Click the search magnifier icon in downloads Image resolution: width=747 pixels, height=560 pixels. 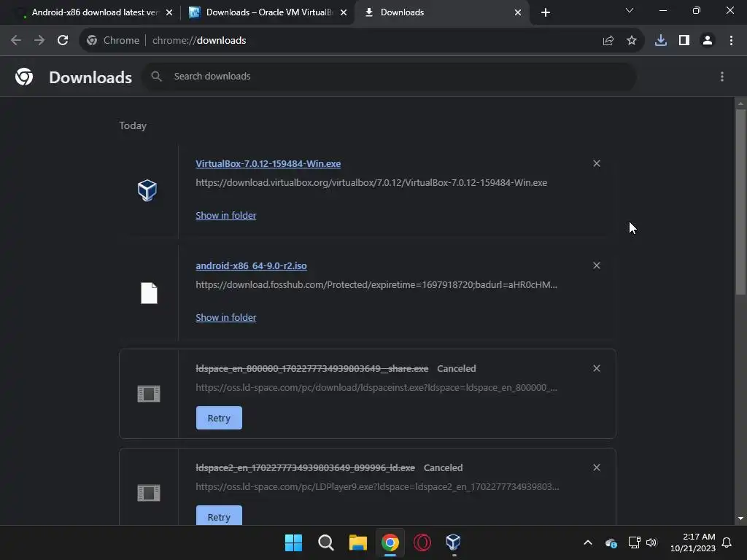coord(156,76)
